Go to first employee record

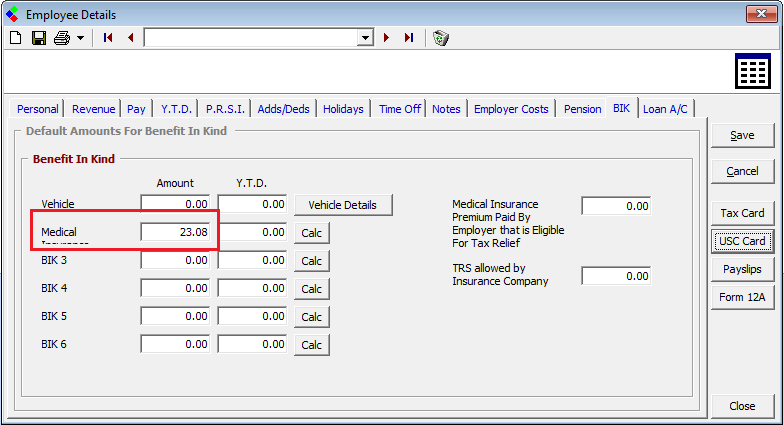click(108, 38)
